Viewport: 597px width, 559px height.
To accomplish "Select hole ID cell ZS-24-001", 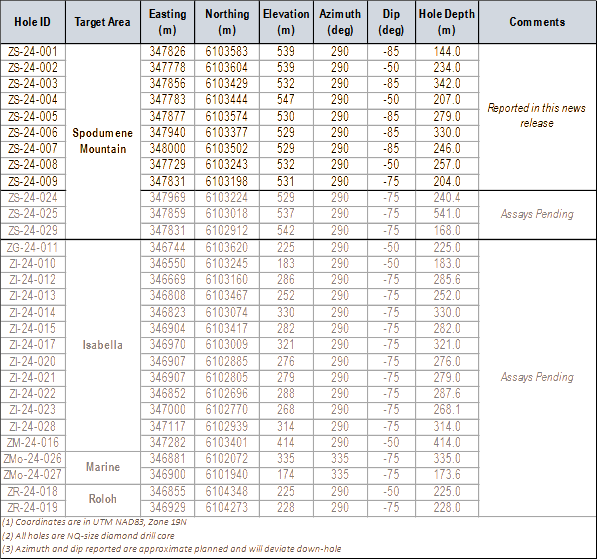I will point(33,51).
